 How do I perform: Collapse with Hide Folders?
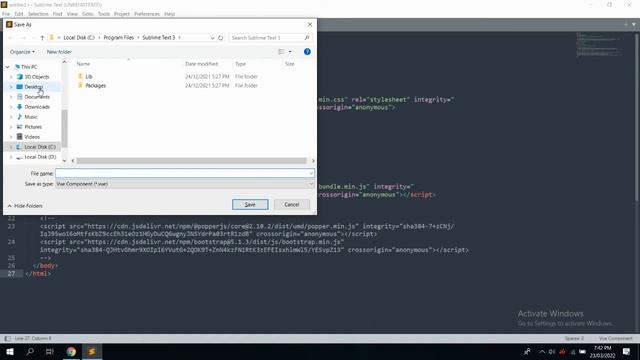(x=25, y=206)
